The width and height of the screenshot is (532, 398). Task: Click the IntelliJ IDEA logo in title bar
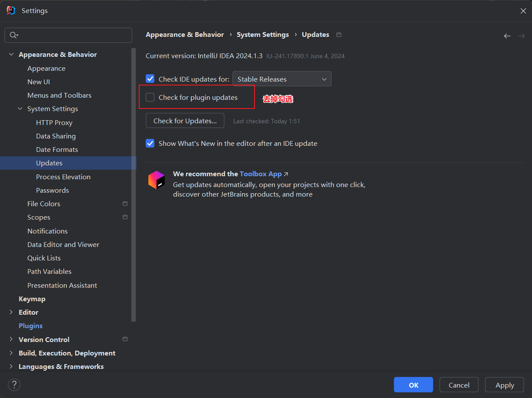(x=11, y=10)
